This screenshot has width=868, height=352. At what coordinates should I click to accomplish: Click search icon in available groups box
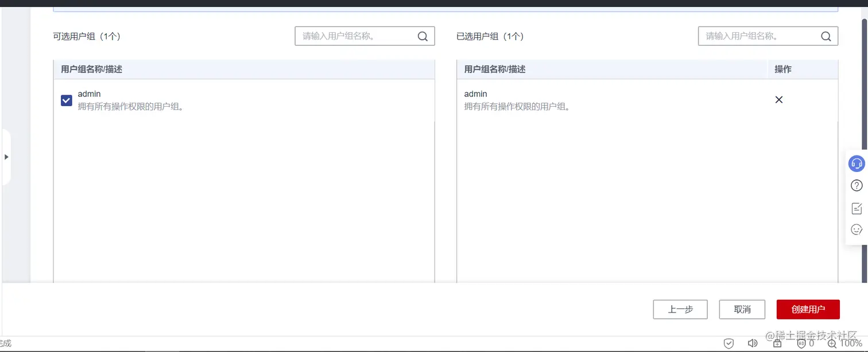(x=423, y=36)
